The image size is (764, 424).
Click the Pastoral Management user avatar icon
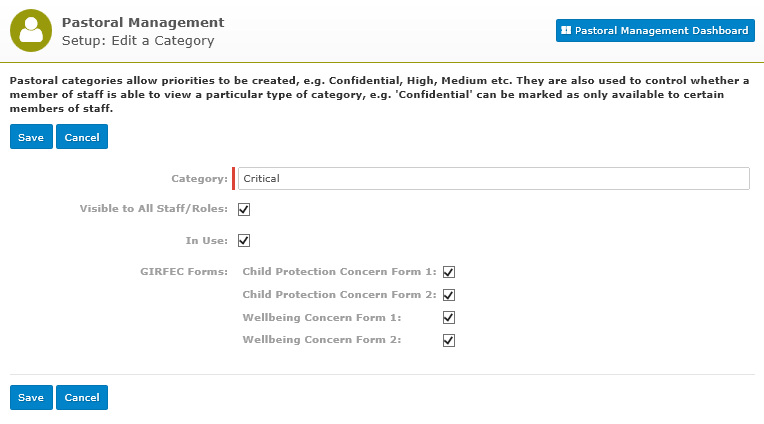pyautogui.click(x=31, y=31)
